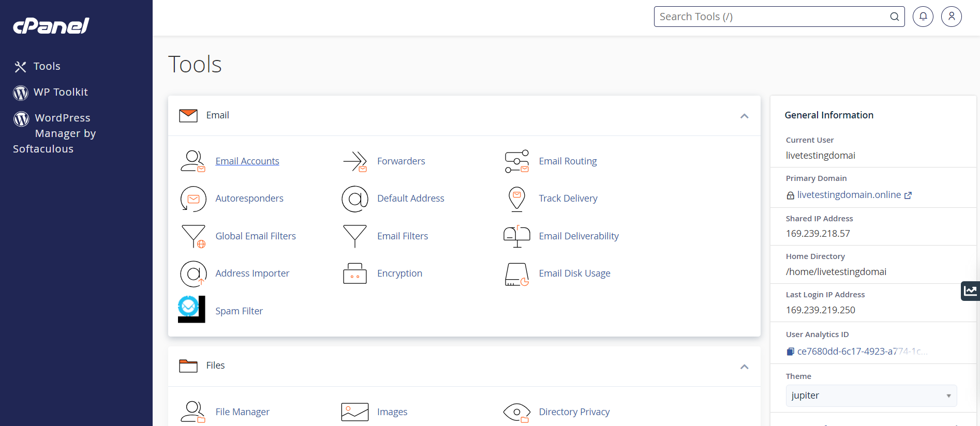Select the shared IP 169.239.218.57 text

(818, 234)
